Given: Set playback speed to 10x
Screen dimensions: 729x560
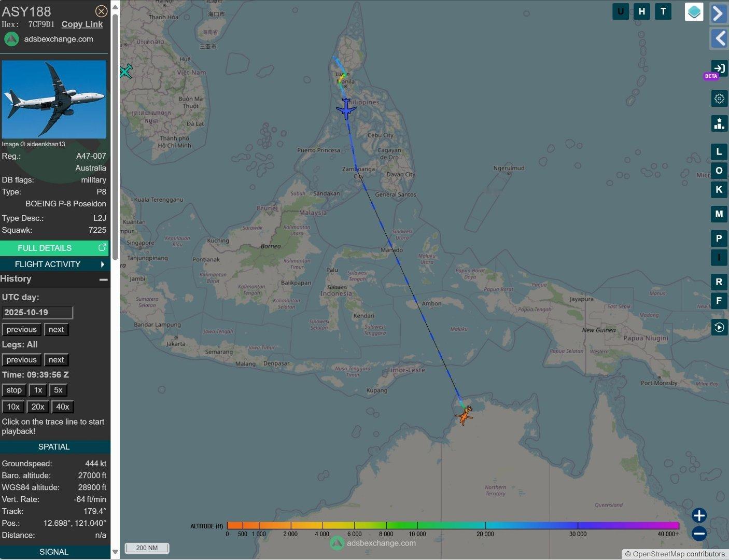Looking at the screenshot, I should point(13,407).
